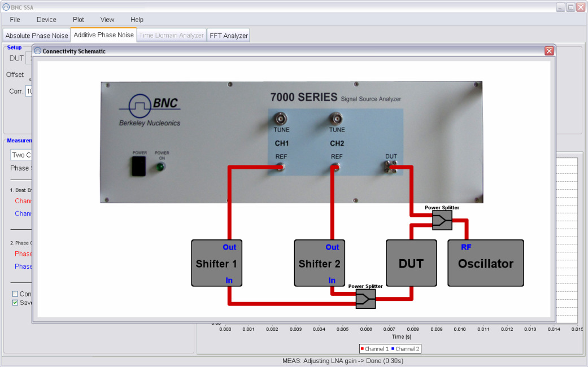
Task: Click the 'Time [s]' axis label
Action: 402,337
